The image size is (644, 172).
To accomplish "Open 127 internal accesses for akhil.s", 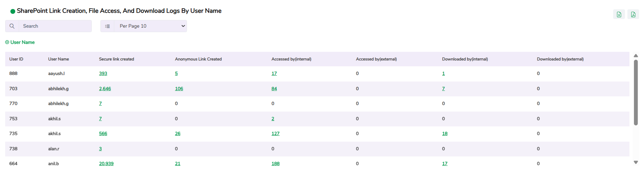I will [x=275, y=134].
